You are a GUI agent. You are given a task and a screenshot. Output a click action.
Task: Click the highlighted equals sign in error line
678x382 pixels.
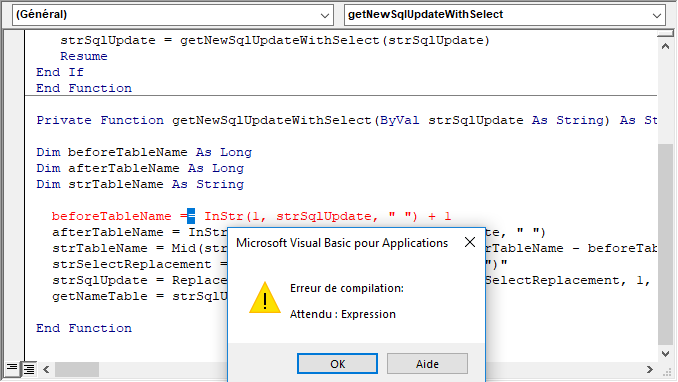point(191,216)
